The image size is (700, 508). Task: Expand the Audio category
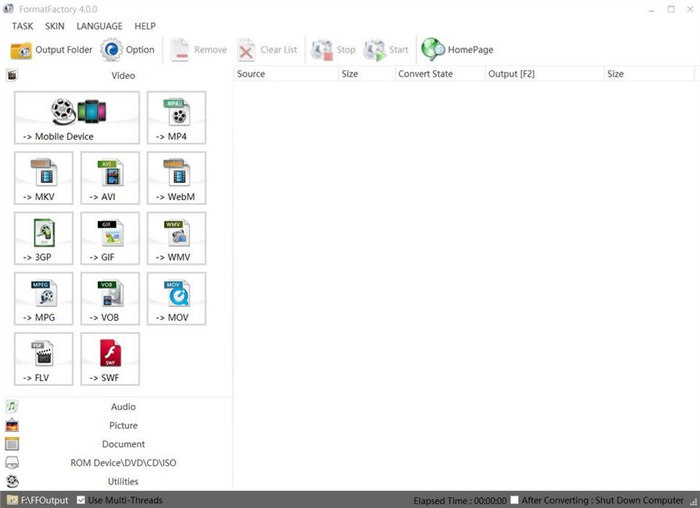point(117,407)
